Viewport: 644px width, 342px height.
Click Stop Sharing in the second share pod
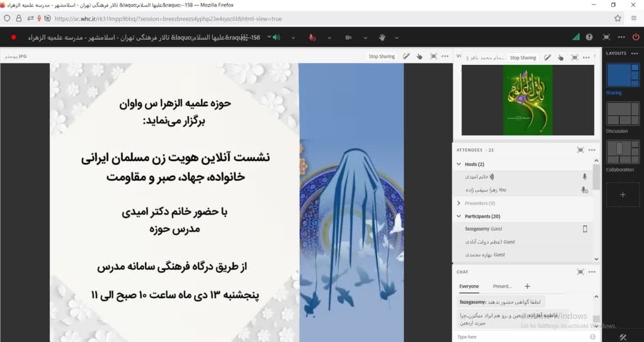523,58
